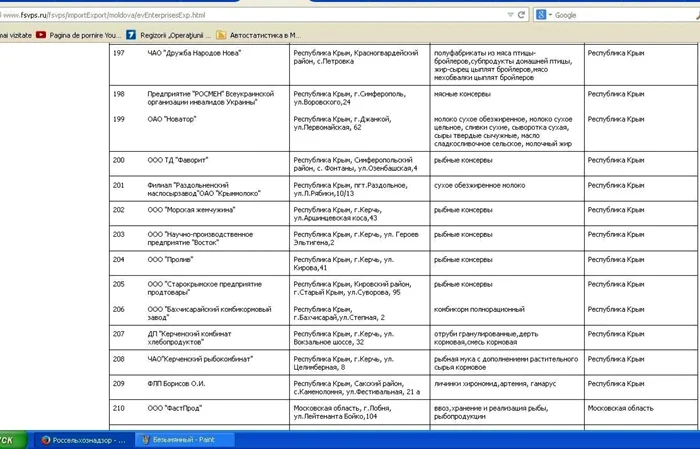Select row number 197
Image resolution: width=700 pixels, height=449 pixels.
pos(118,53)
